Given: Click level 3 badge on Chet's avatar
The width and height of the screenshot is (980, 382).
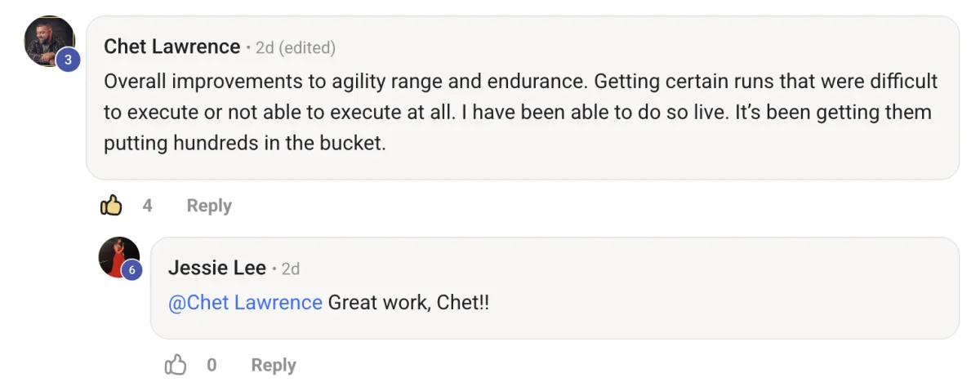Looking at the screenshot, I should point(68,60).
